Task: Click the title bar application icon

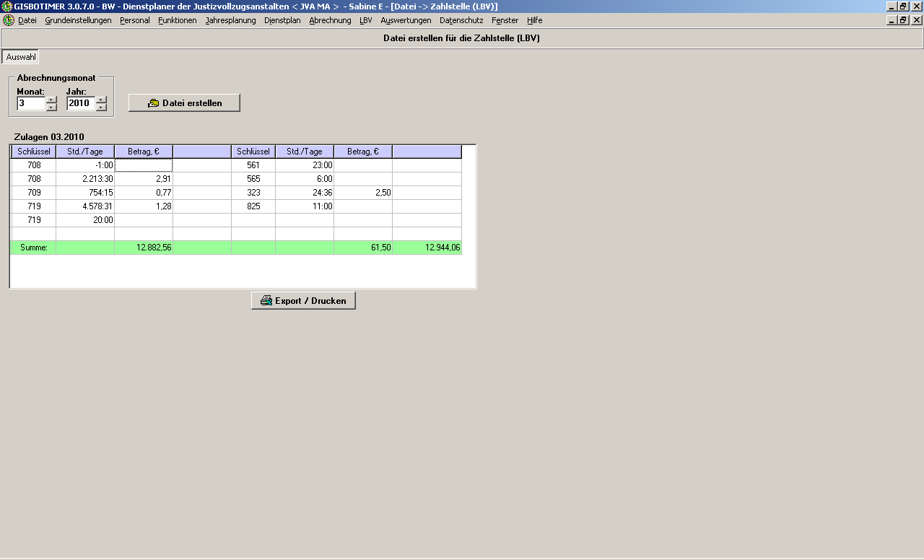Action: [x=6, y=6]
